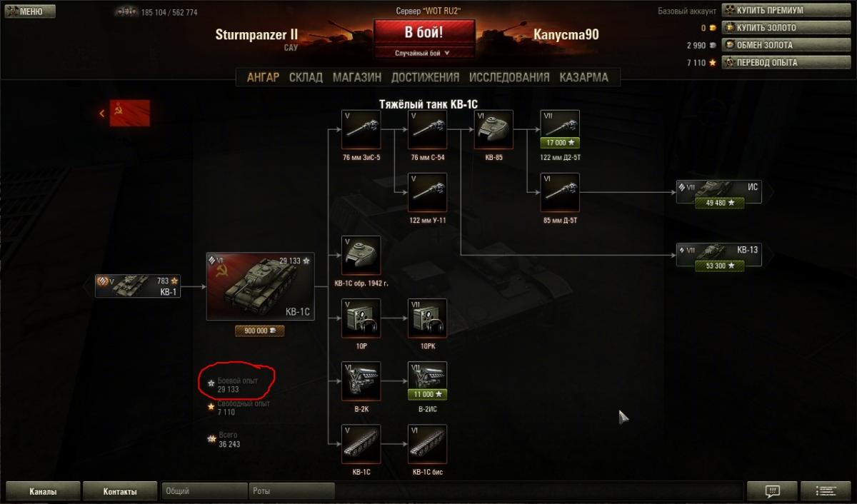Open the МАГАЗИН tab

(356, 77)
